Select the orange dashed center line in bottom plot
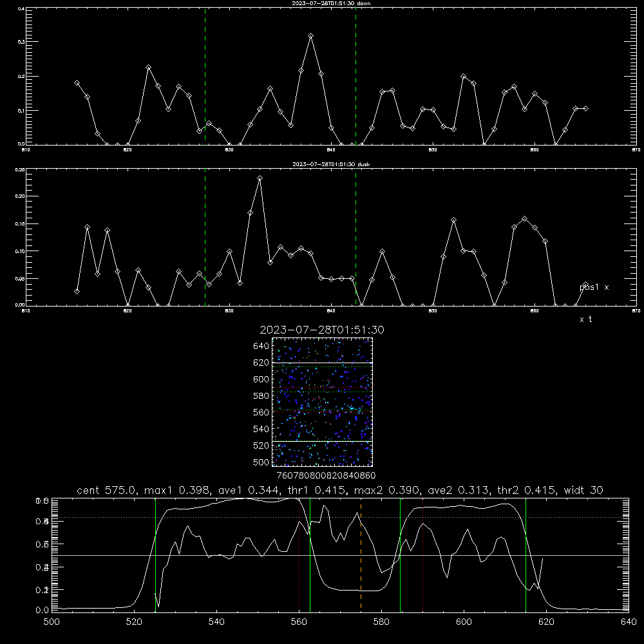Screen dimensions: 644x644 (x=361, y=555)
